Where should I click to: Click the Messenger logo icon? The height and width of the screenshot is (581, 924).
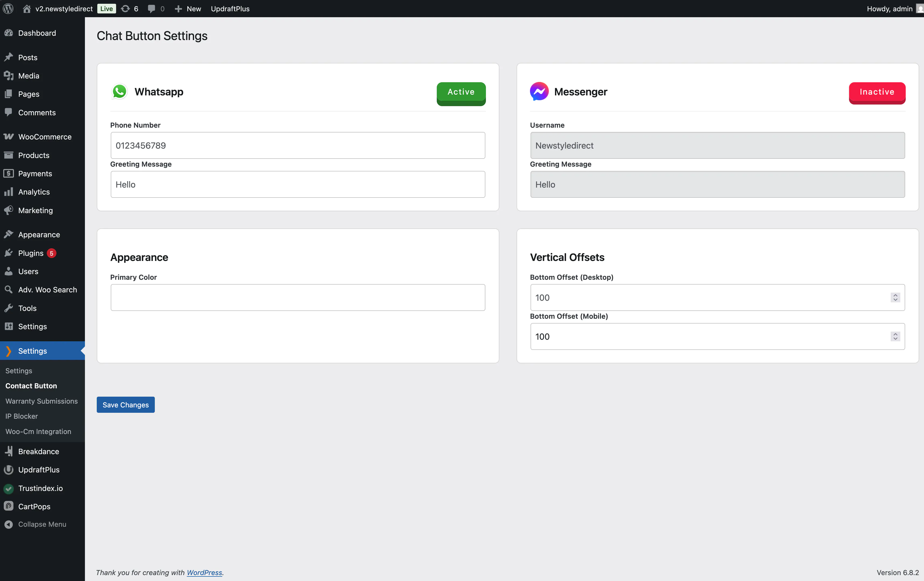pos(539,92)
